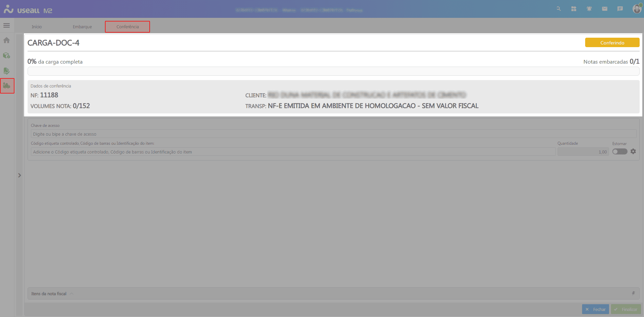This screenshot has height=317, width=644.
Task: Click the Conferindo status button
Action: (612, 43)
